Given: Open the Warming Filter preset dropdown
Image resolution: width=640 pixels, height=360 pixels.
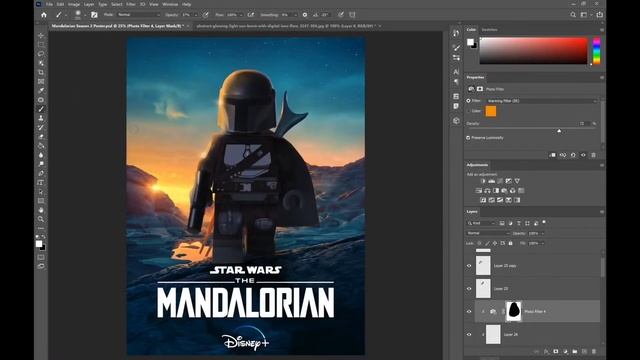Looking at the screenshot, I should tap(542, 100).
